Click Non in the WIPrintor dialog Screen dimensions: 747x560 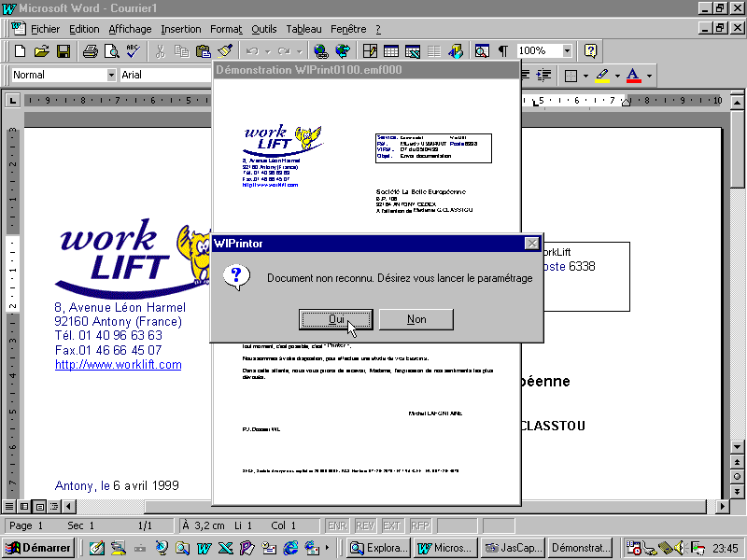416,319
